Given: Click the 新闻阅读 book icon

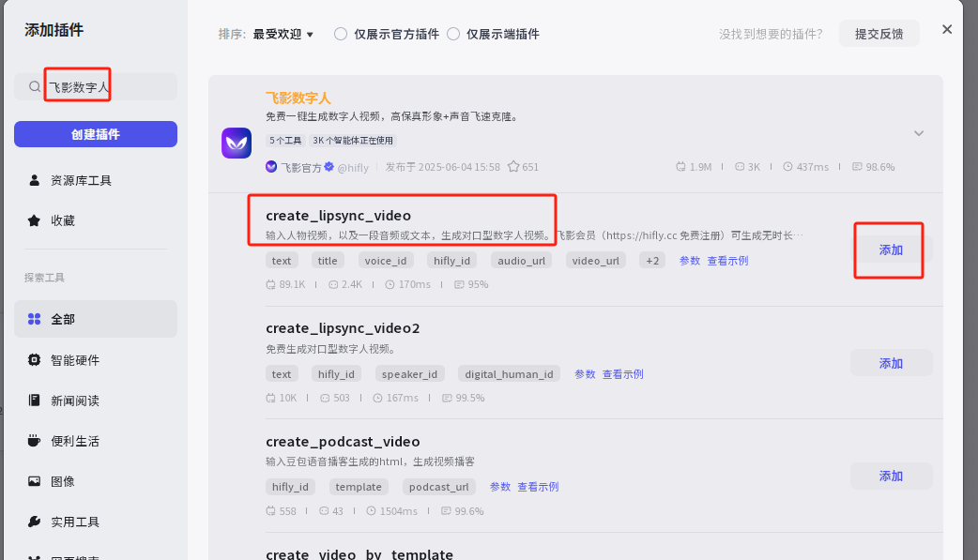Looking at the screenshot, I should (x=35, y=401).
